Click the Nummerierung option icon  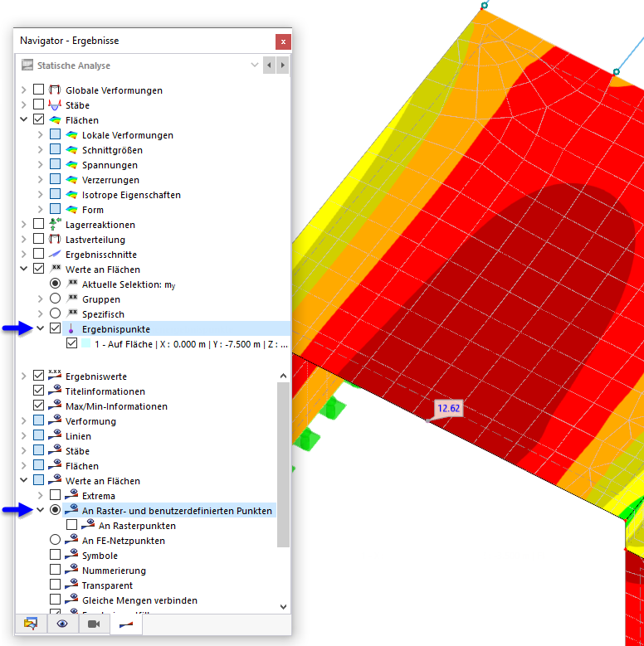pos(71,570)
